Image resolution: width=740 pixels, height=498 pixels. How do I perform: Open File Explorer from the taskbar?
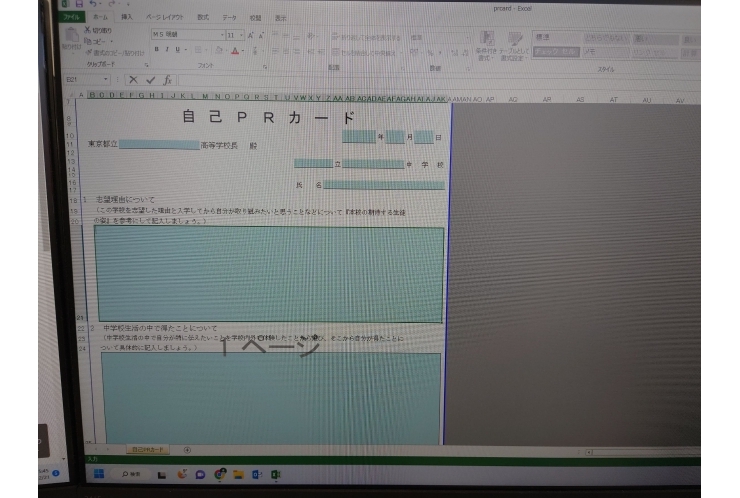coord(238,474)
